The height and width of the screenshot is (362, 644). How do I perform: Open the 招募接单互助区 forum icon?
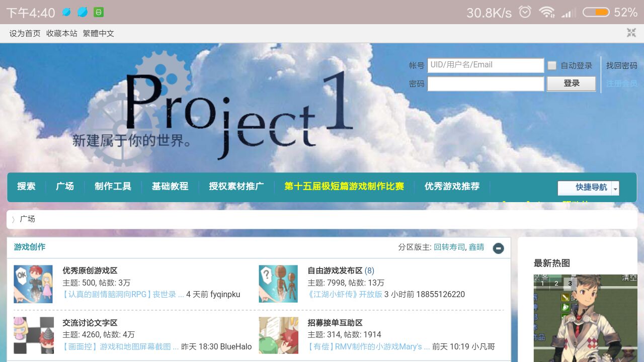point(278,335)
